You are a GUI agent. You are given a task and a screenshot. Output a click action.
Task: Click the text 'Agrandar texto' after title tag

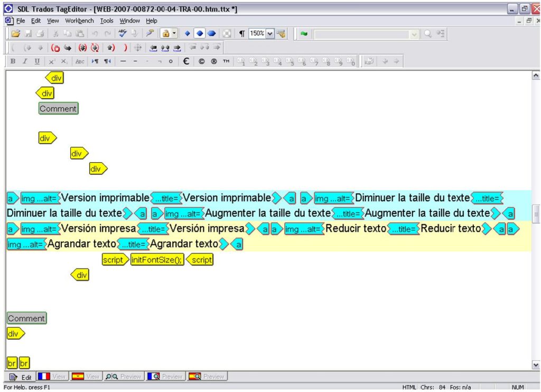click(184, 244)
